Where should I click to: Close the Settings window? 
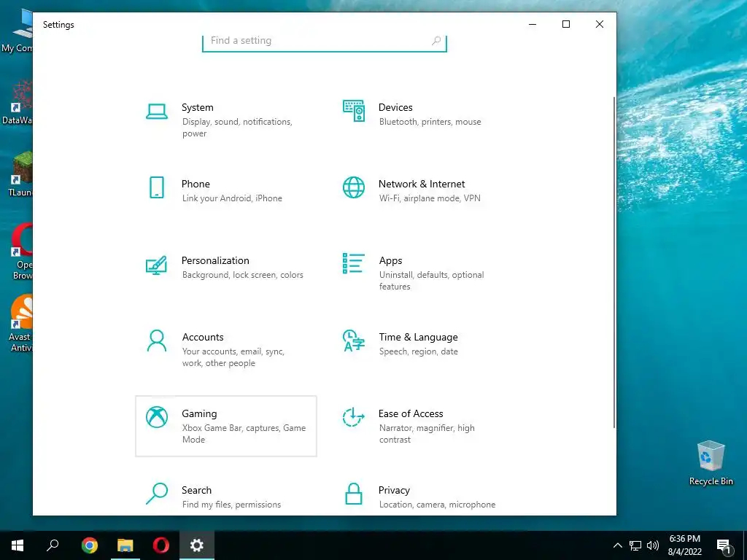pos(600,24)
